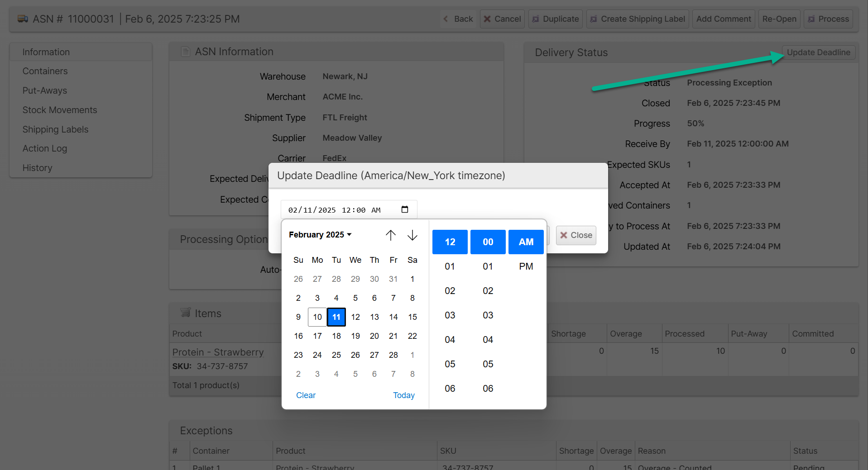Click the Today link in the date picker
Viewport: 868px width, 470px height.
pos(403,395)
